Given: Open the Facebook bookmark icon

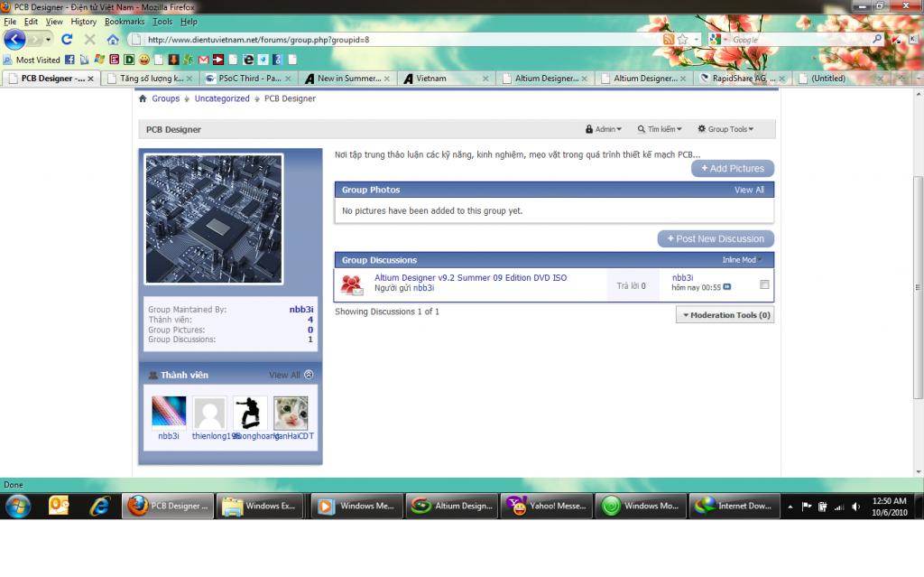Looking at the screenshot, I should coord(69,60).
